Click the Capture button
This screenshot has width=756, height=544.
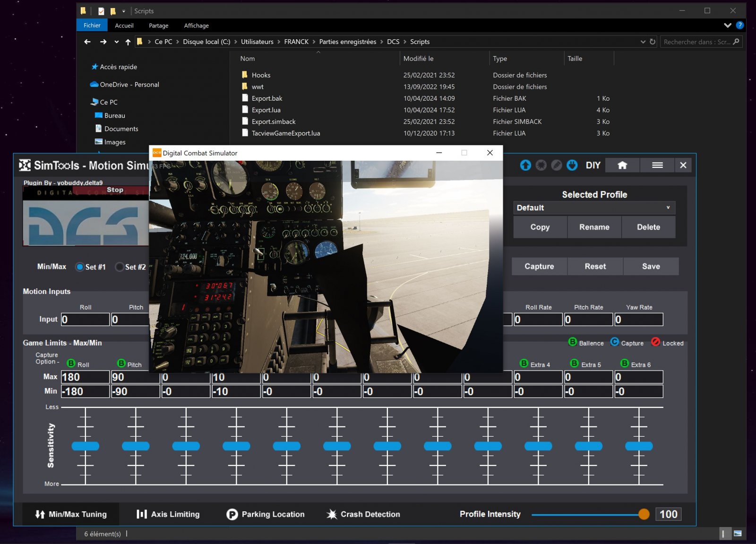(x=539, y=267)
